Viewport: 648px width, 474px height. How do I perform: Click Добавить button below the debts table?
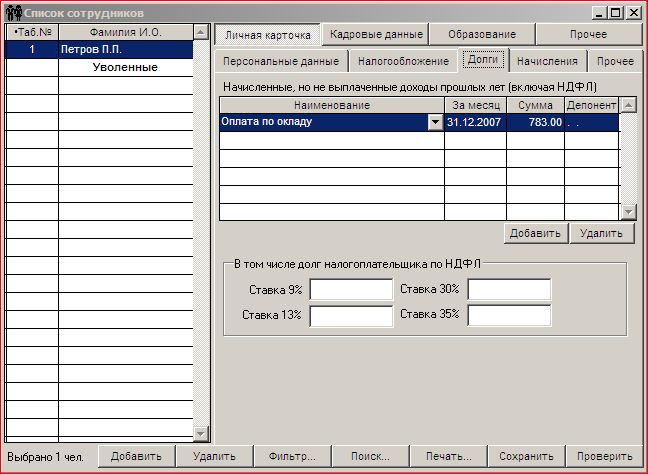click(x=535, y=234)
